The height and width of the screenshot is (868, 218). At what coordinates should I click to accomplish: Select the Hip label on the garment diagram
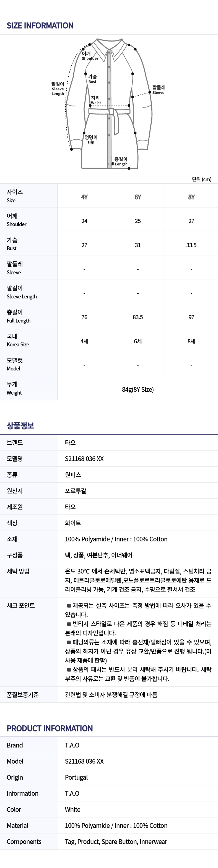[91, 140]
